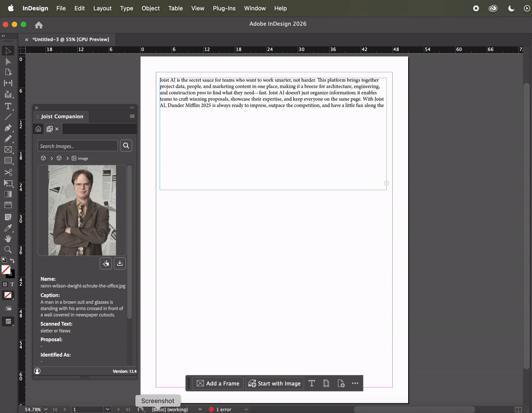Go to the first page arrow
The width and height of the screenshot is (532, 413).
coord(55,409)
